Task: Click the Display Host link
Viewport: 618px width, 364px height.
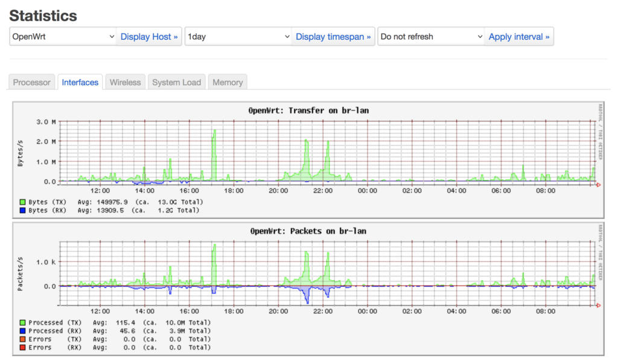Action: [149, 36]
